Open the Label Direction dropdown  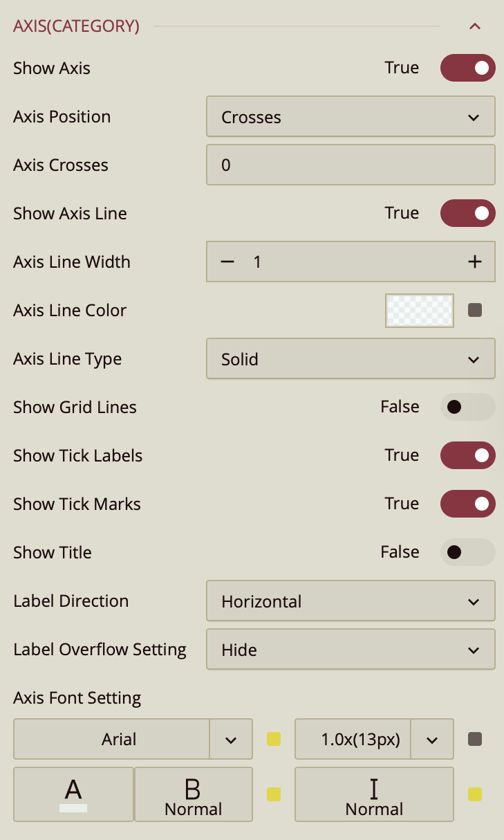(351, 601)
